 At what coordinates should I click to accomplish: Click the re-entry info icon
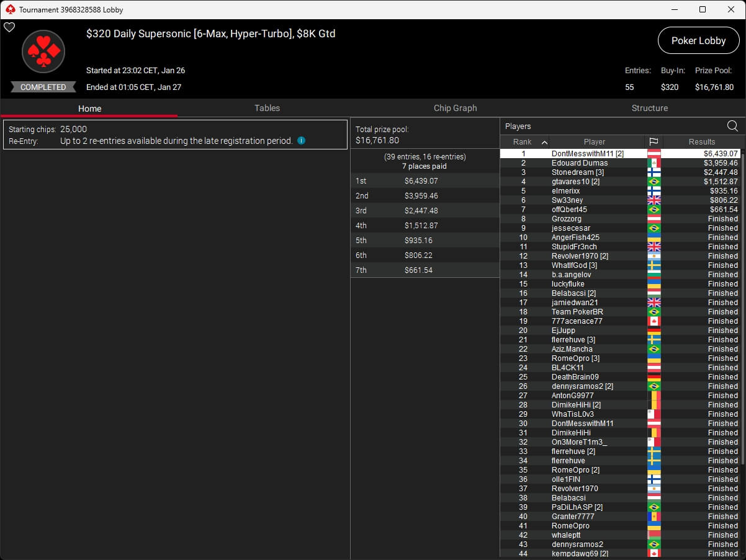click(301, 141)
